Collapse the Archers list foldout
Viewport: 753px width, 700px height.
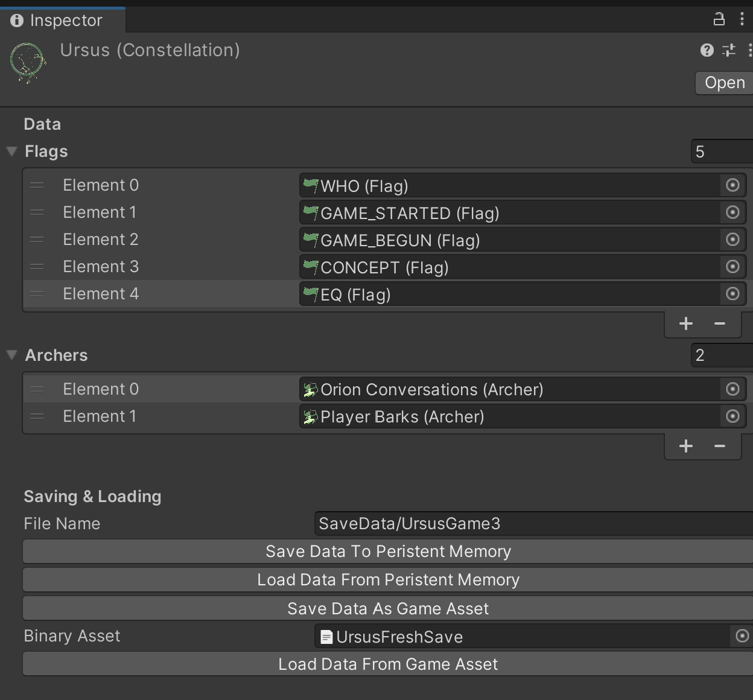pos(11,355)
